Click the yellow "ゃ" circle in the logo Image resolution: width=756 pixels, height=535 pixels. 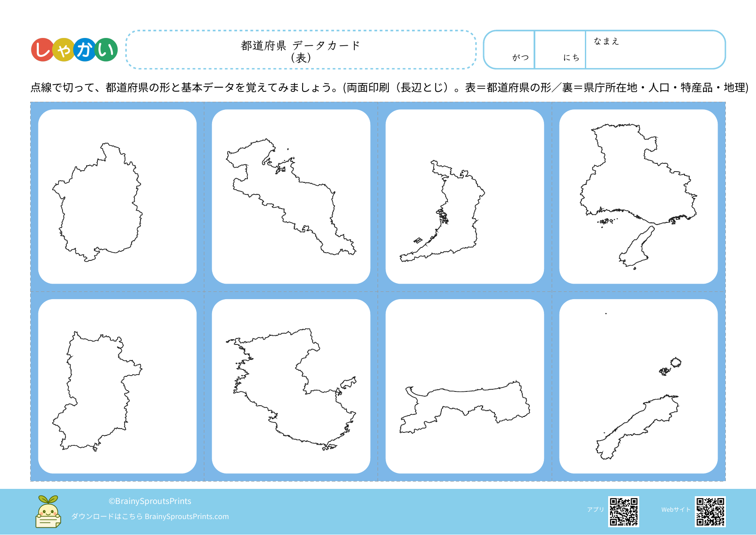pyautogui.click(x=63, y=50)
